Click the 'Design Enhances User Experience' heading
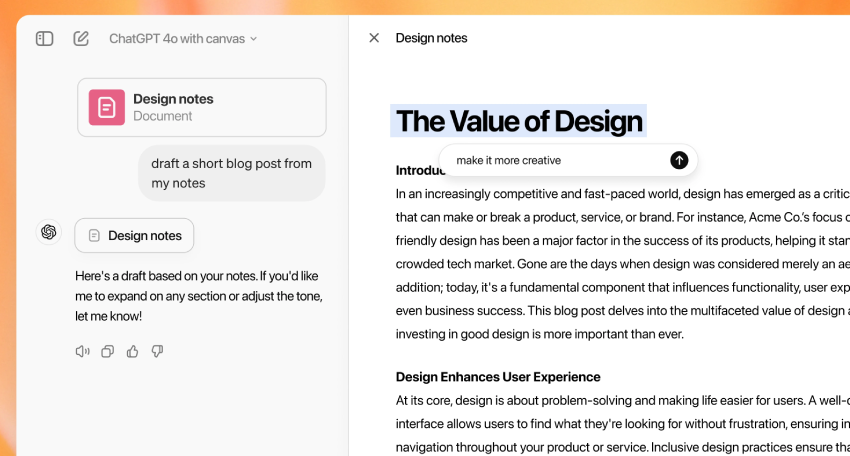Viewport: 850px width, 456px height. pyautogui.click(x=498, y=377)
